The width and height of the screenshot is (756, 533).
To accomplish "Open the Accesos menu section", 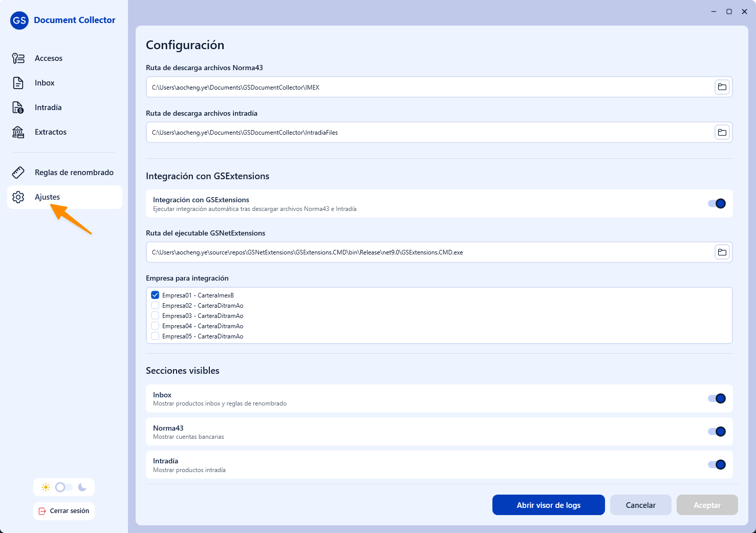I will (x=64, y=58).
